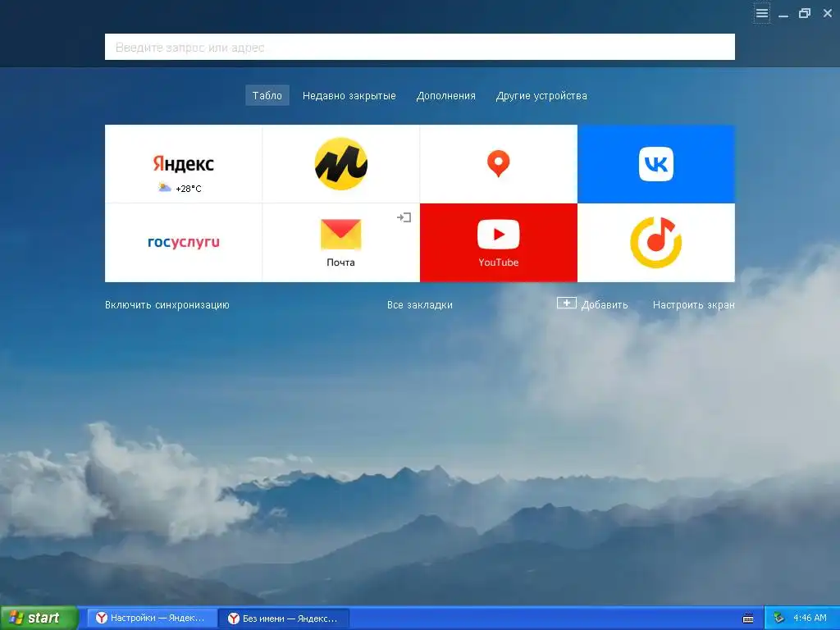Click the 4:46 AM clock

pos(810,619)
